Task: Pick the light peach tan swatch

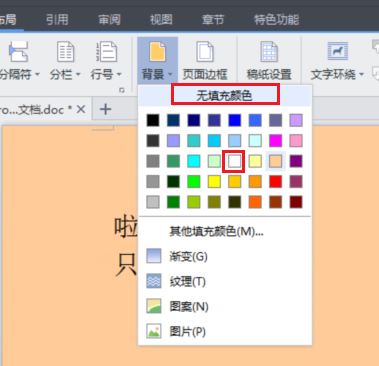Action: [x=275, y=161]
